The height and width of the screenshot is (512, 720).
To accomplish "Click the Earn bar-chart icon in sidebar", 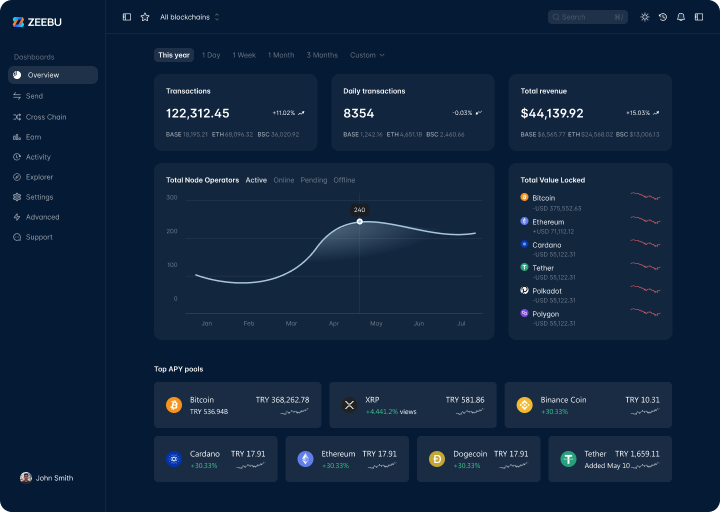I will (17, 137).
